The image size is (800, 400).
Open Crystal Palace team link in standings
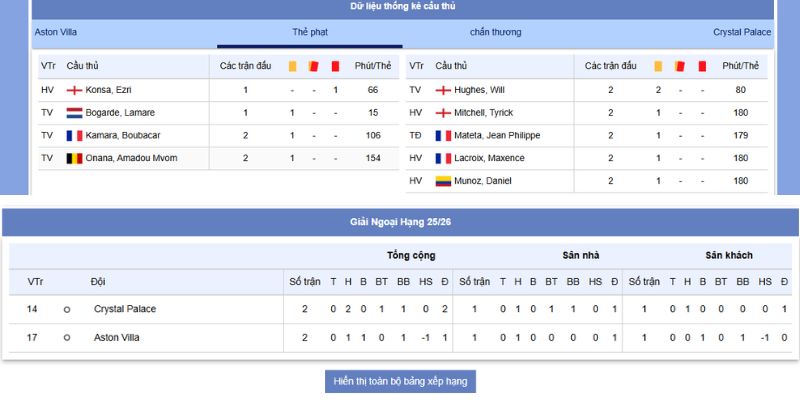click(x=125, y=309)
